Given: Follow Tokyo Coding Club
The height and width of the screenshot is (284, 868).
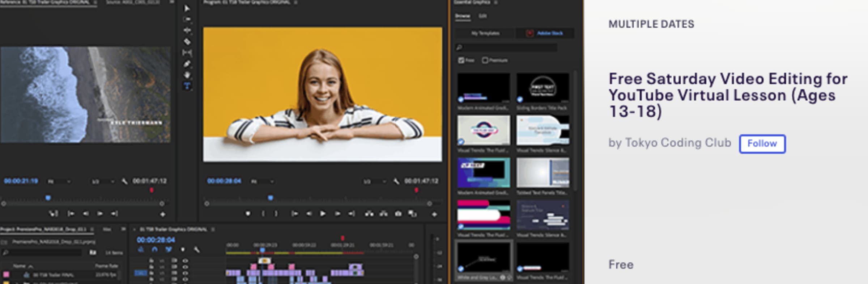Looking at the screenshot, I should (x=762, y=144).
